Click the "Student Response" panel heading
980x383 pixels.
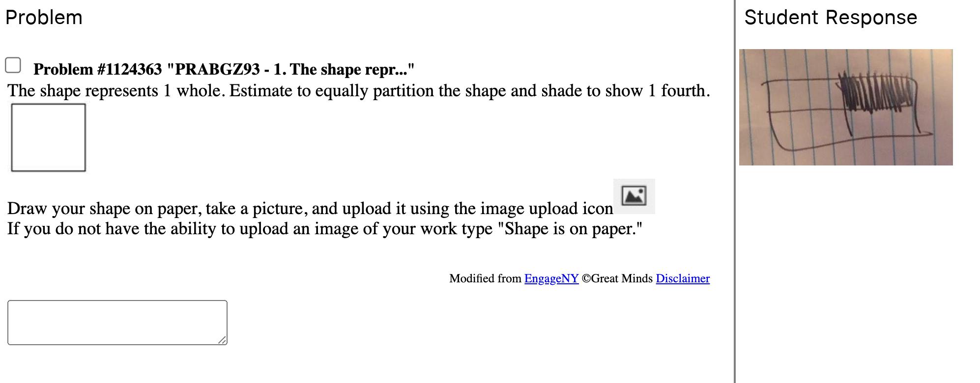point(830,18)
